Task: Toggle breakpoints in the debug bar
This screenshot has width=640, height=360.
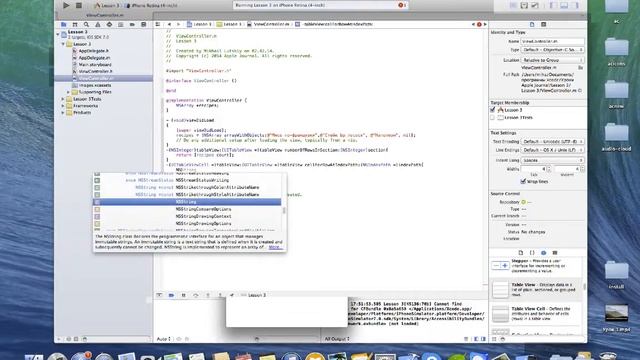Action: click(171, 295)
